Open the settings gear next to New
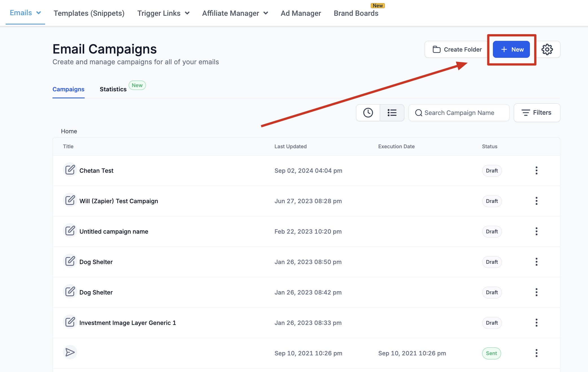588x372 pixels. (547, 49)
